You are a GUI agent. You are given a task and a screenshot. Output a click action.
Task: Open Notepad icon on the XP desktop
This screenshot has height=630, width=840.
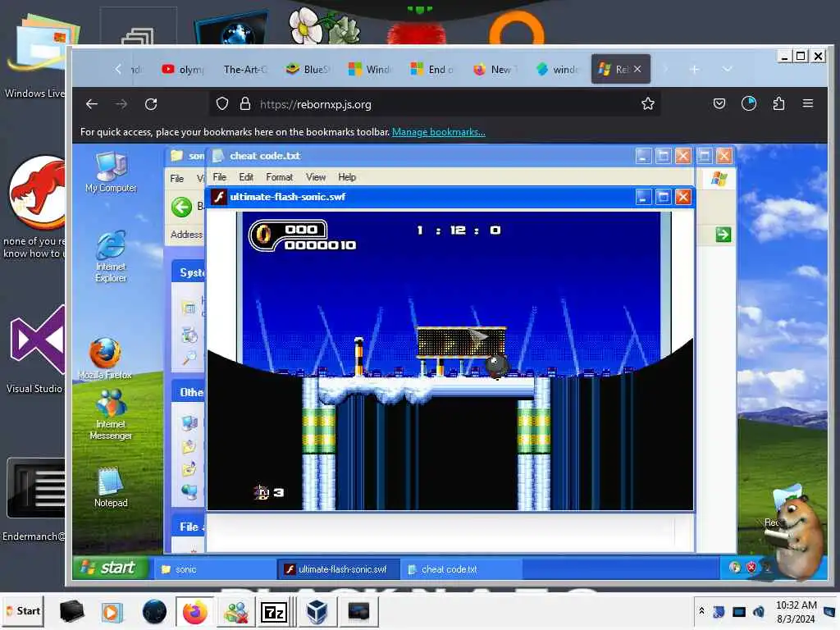pyautogui.click(x=111, y=486)
